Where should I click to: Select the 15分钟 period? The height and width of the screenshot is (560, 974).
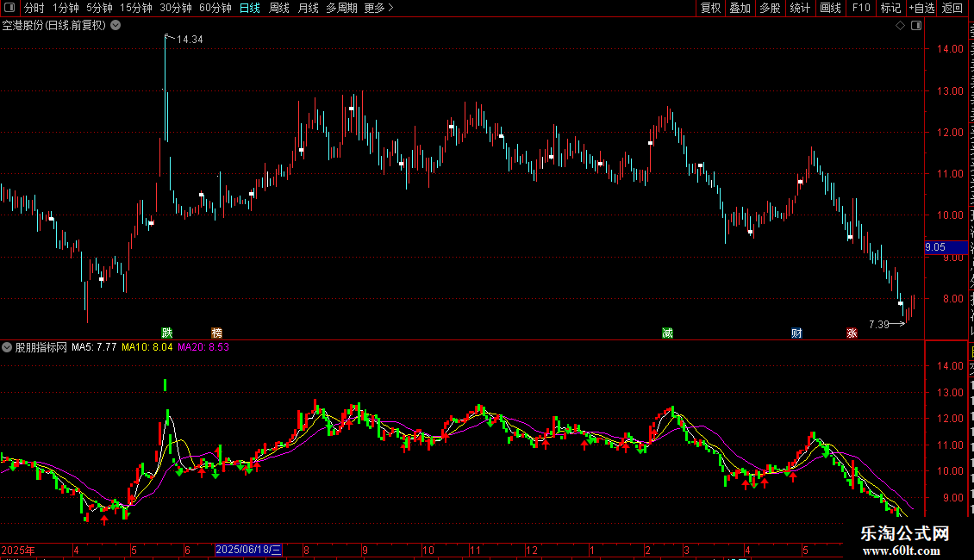point(136,8)
